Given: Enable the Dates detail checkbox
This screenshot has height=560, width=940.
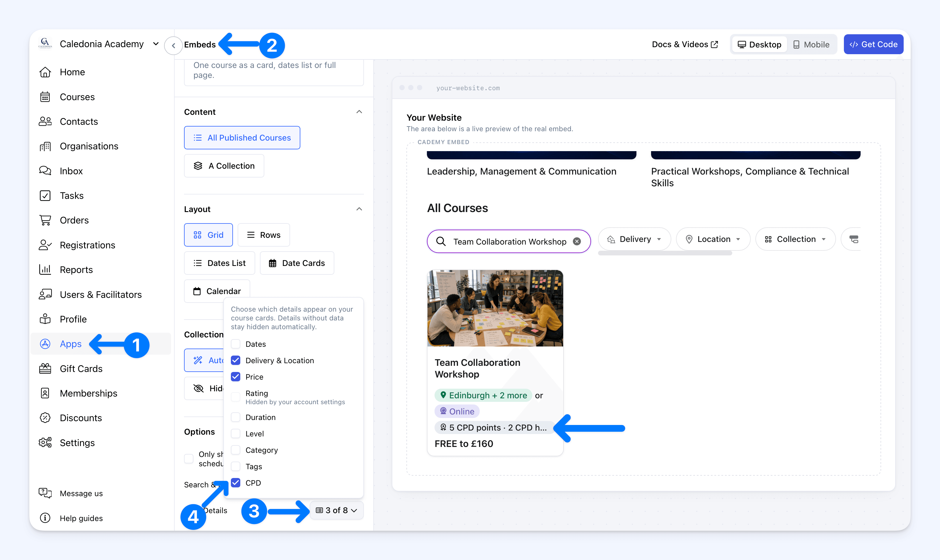Looking at the screenshot, I should click(236, 344).
